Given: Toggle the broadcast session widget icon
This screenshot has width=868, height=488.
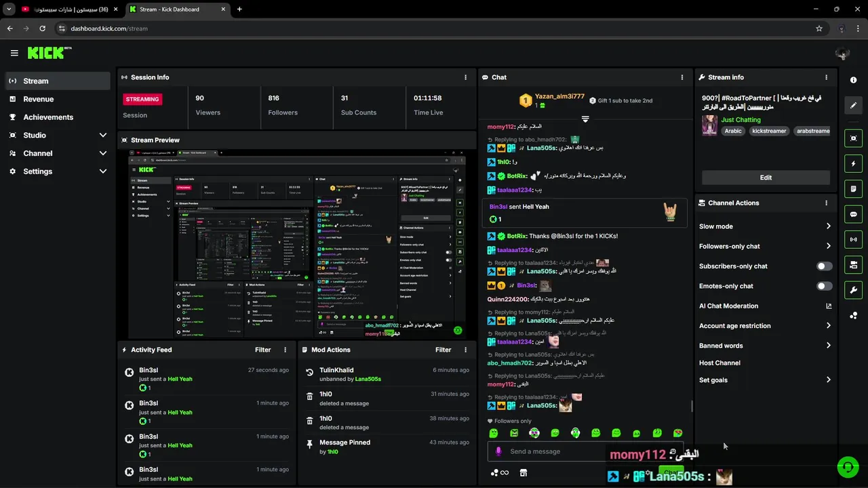Looking at the screenshot, I should [853, 239].
